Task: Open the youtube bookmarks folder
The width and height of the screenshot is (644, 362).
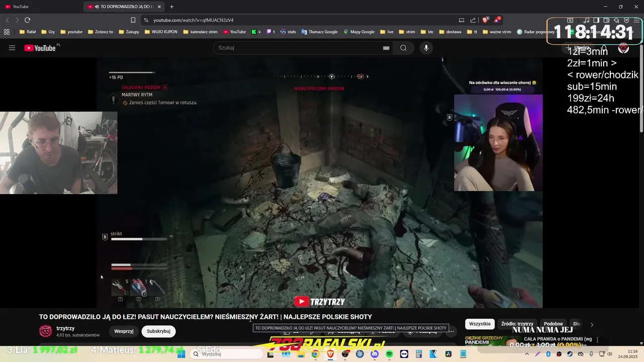Action: point(71,32)
